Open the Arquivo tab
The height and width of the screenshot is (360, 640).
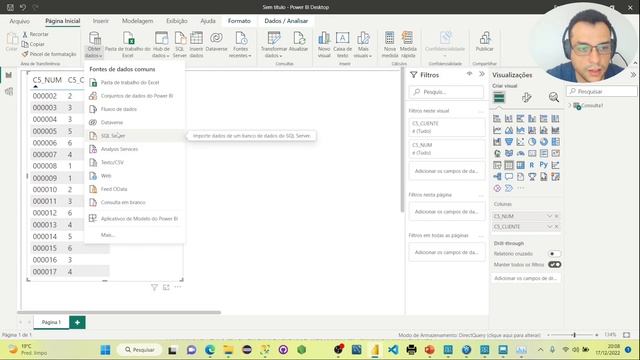20,21
